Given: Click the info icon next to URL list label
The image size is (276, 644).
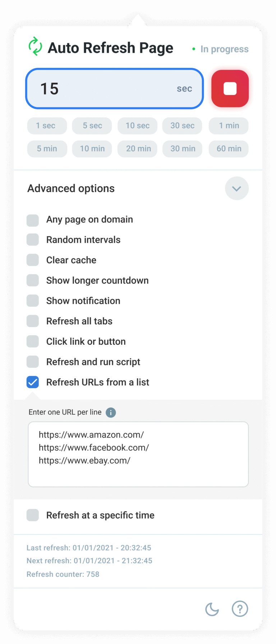Looking at the screenshot, I should point(111,412).
